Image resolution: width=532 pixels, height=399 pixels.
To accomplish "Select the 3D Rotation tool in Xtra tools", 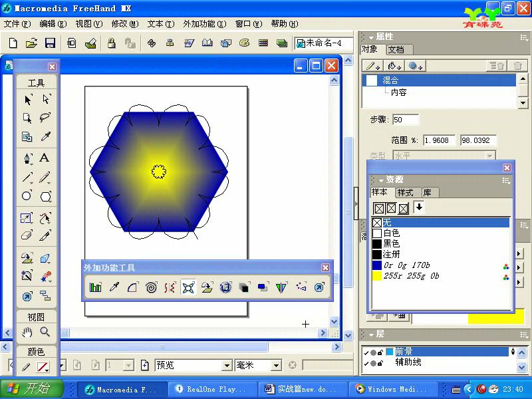I will pyautogui.click(x=225, y=288).
